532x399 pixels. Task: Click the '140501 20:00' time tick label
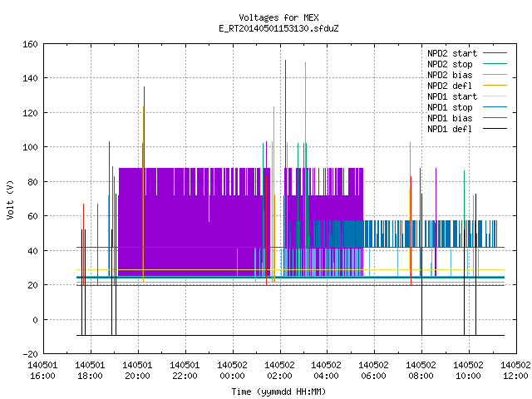coord(137,371)
